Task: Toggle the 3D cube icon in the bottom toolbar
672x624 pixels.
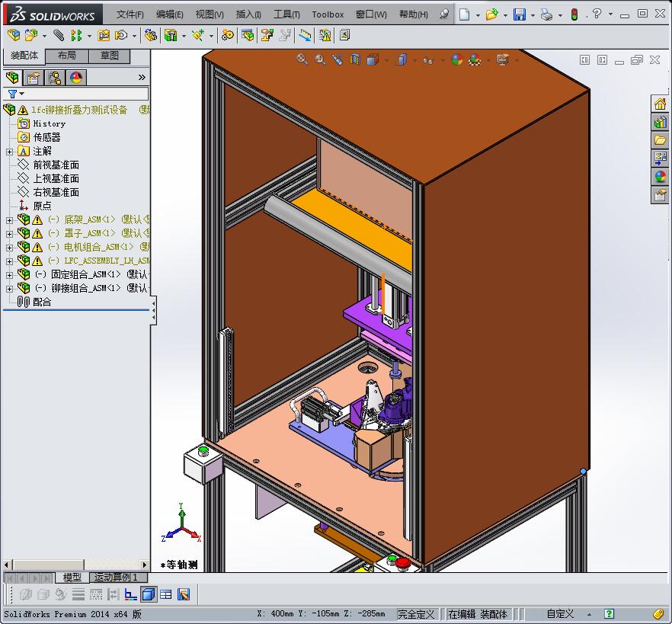Action: pyautogui.click(x=149, y=594)
